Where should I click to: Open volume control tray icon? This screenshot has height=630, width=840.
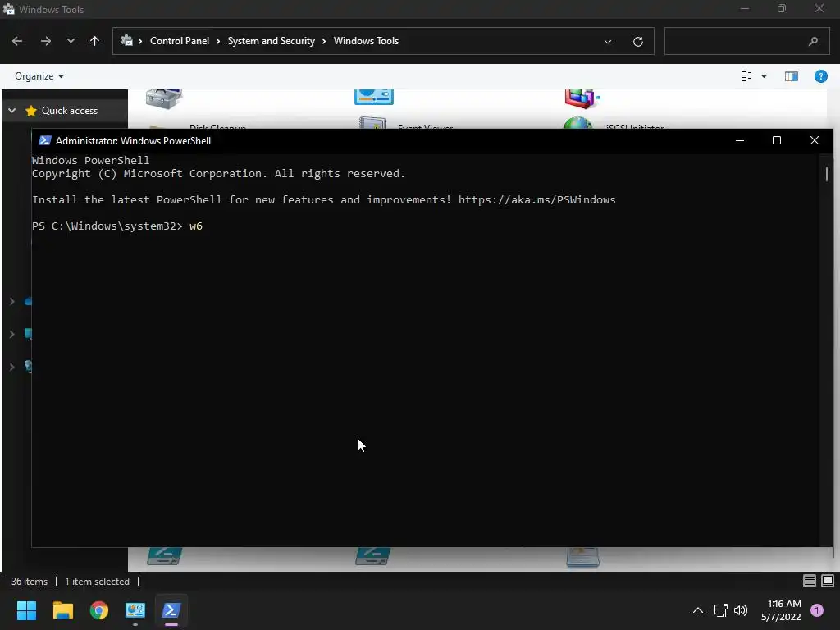(x=741, y=610)
